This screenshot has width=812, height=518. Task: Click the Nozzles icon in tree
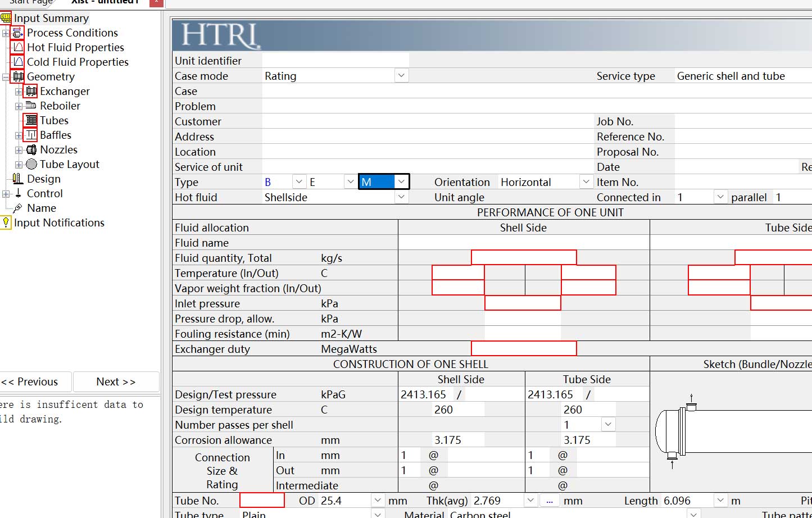click(x=31, y=150)
